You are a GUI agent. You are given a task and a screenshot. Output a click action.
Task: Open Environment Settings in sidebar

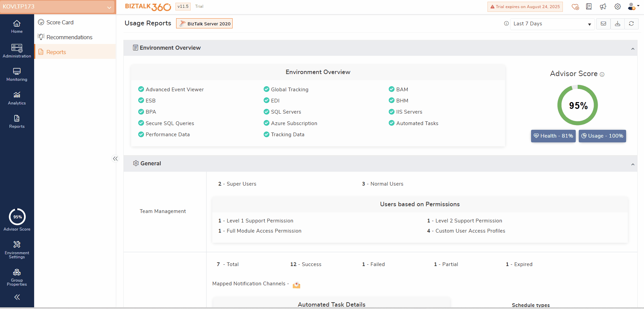[x=17, y=249]
